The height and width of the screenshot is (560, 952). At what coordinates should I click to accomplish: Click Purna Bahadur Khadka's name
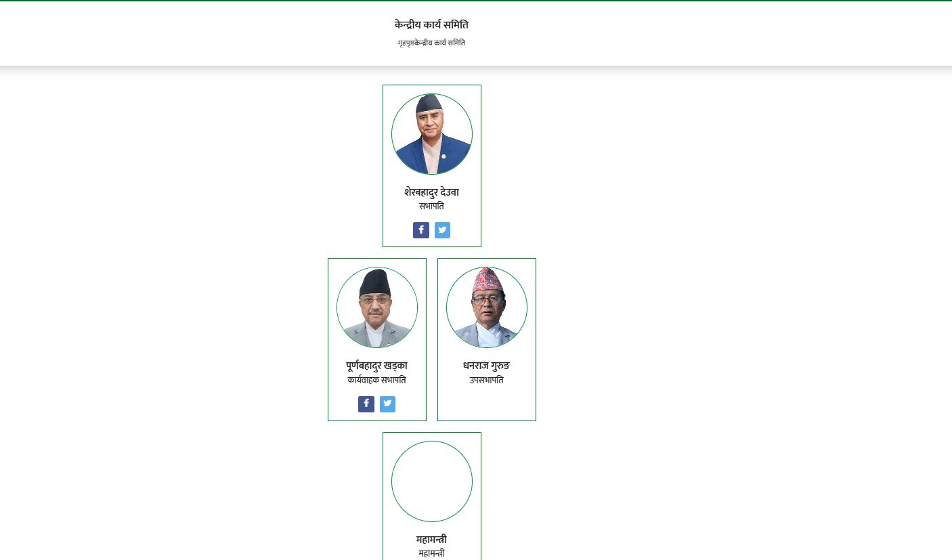coord(376,366)
